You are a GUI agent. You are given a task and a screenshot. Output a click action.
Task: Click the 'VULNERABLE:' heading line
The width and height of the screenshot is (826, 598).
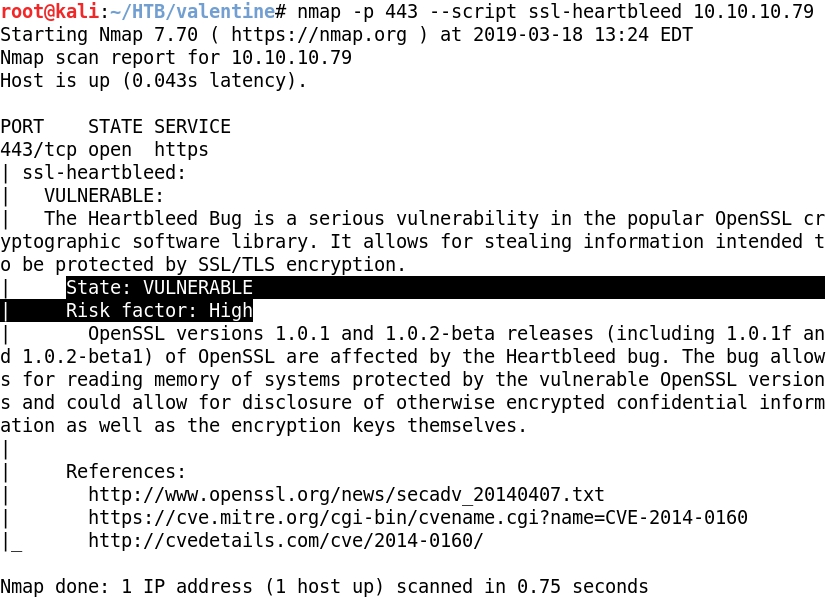pyautogui.click(x=104, y=196)
